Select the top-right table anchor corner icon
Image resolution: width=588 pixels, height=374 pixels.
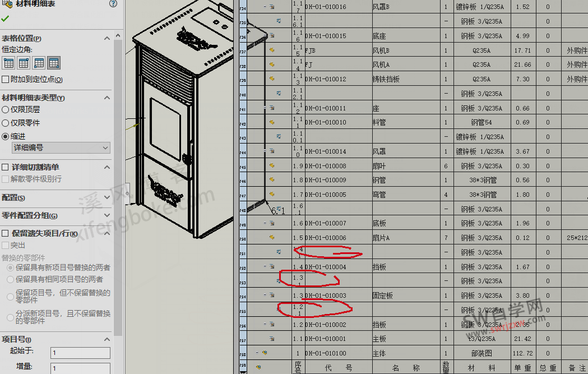pos(23,63)
